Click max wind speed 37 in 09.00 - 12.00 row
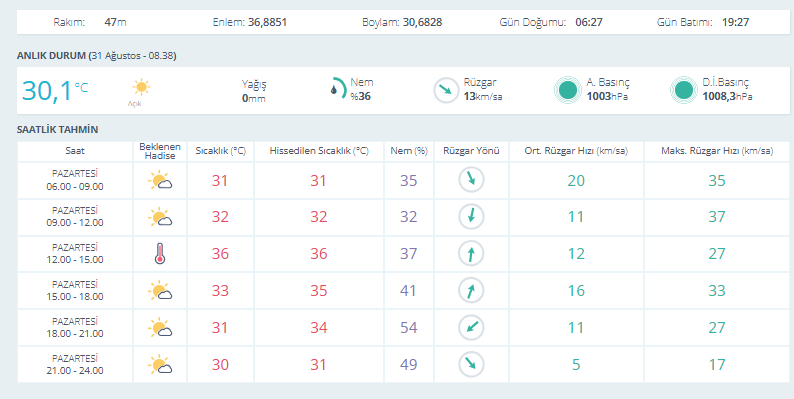Screen dimensions: 794x399 [717, 217]
